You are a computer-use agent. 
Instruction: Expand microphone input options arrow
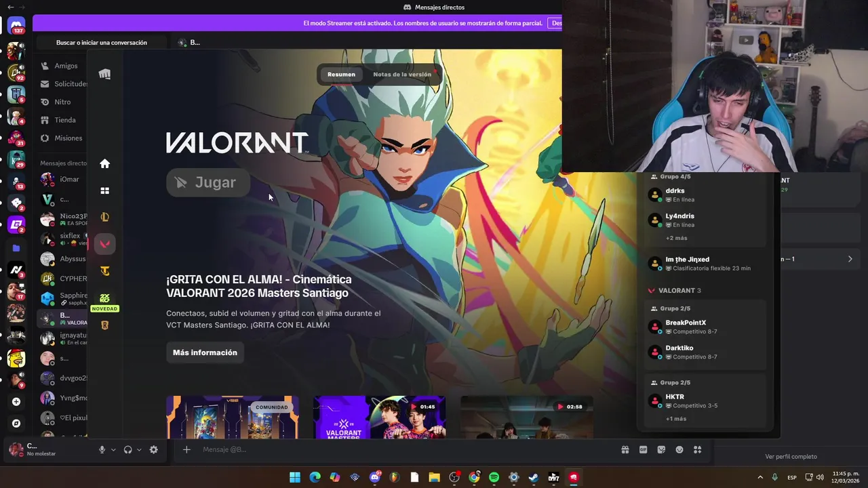[113, 449]
